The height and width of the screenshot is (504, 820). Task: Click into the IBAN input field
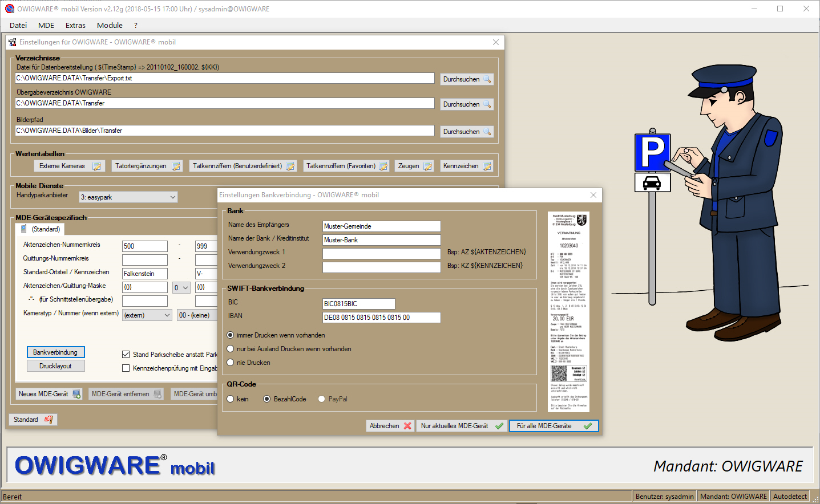click(381, 318)
